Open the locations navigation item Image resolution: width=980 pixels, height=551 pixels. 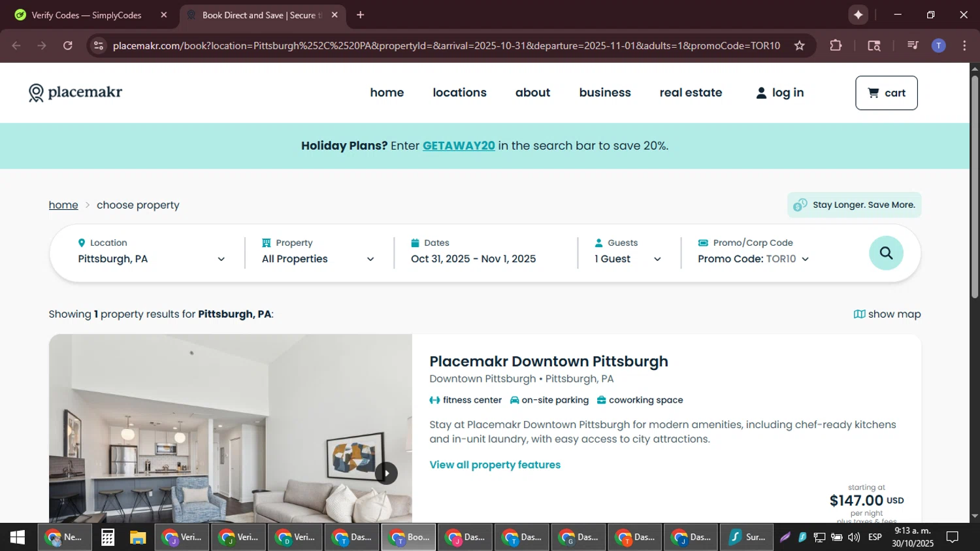459,93
